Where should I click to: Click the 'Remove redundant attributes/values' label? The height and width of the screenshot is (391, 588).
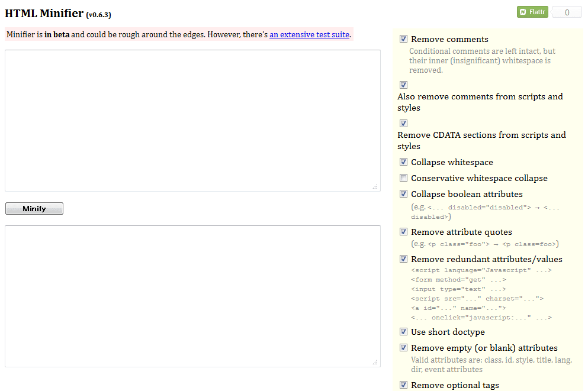(487, 259)
